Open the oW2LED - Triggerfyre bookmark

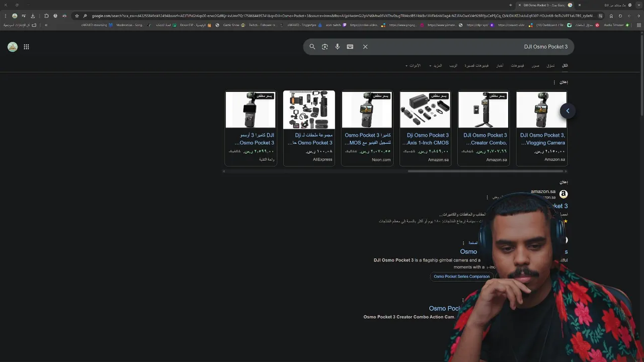coord(305,25)
